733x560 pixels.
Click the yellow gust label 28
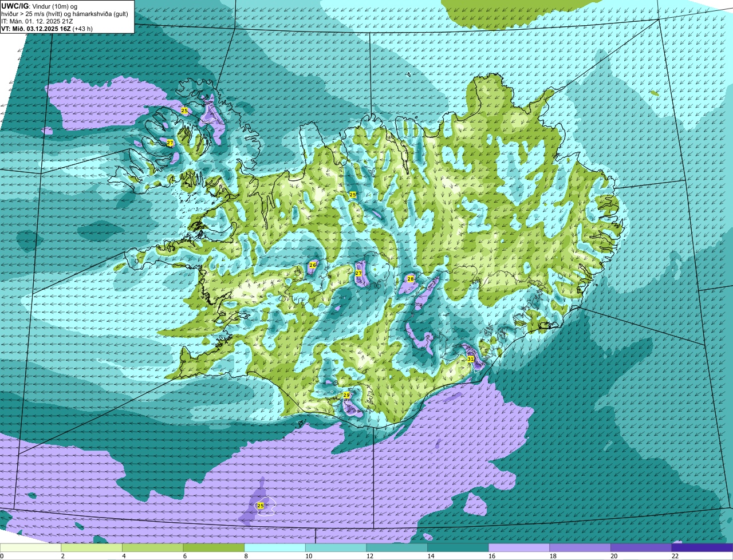coord(411,279)
